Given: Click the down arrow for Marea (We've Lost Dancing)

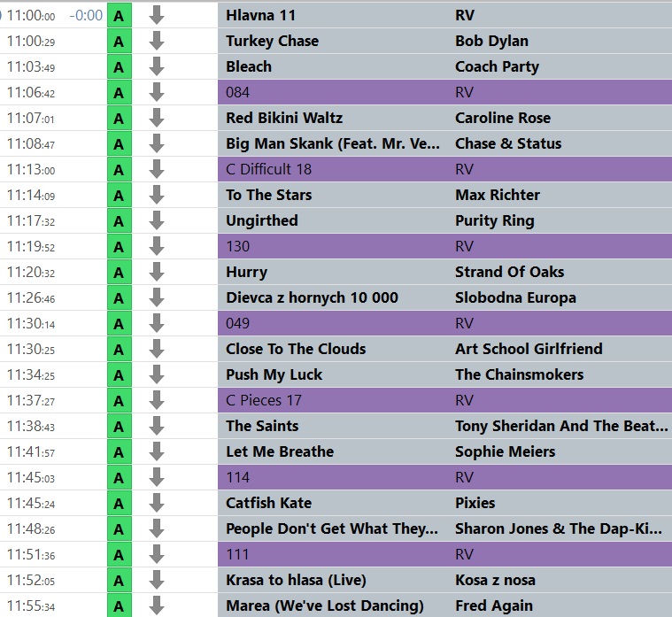Looking at the screenshot, I should [157, 605].
